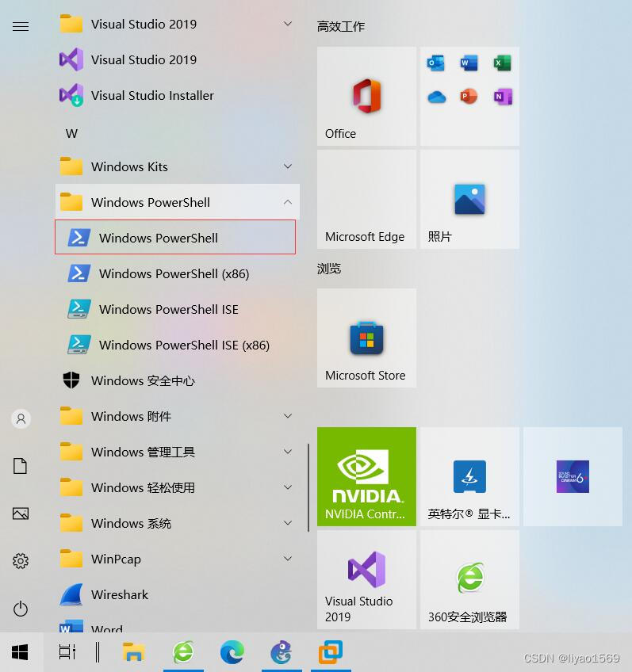This screenshot has height=672, width=632.
Task: Launch Visual Studio Installer
Action: (178, 95)
